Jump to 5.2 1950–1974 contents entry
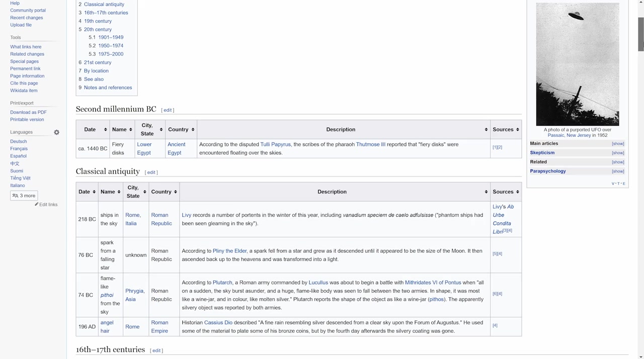Image resolution: width=644 pixels, height=359 pixels. coord(110,46)
